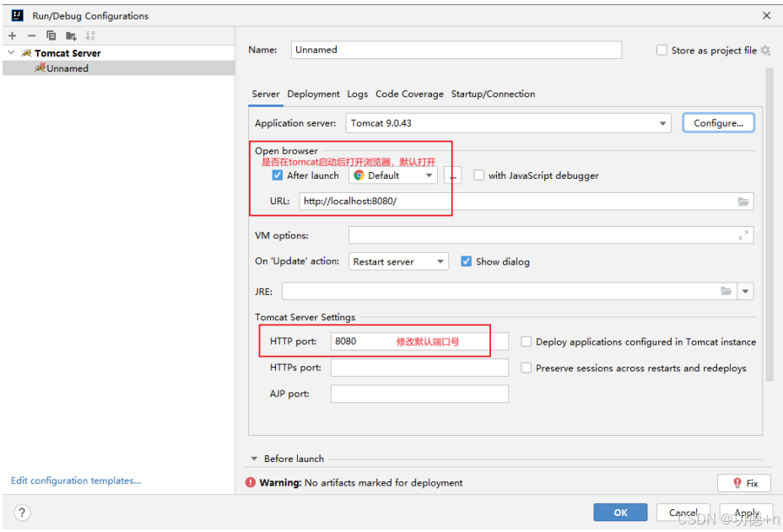This screenshot has height=532, width=783.
Task: Switch to the Code Coverage tab
Action: (x=409, y=94)
